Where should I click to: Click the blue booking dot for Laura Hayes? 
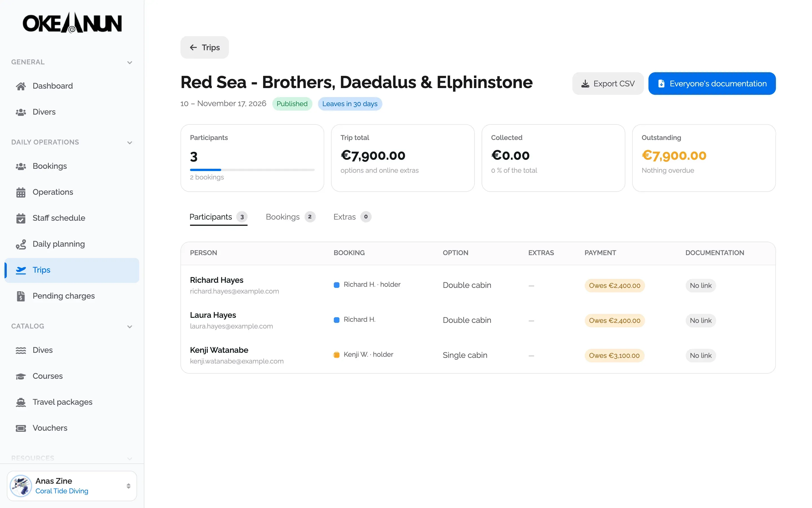point(336,320)
